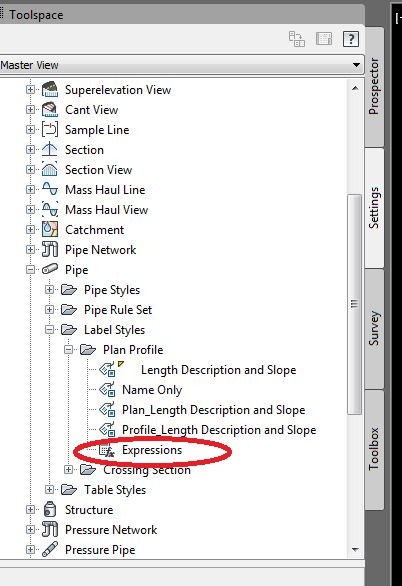Image resolution: width=402 pixels, height=586 pixels.
Task: Select Profile_Length Description and Slope style
Action: [219, 430]
